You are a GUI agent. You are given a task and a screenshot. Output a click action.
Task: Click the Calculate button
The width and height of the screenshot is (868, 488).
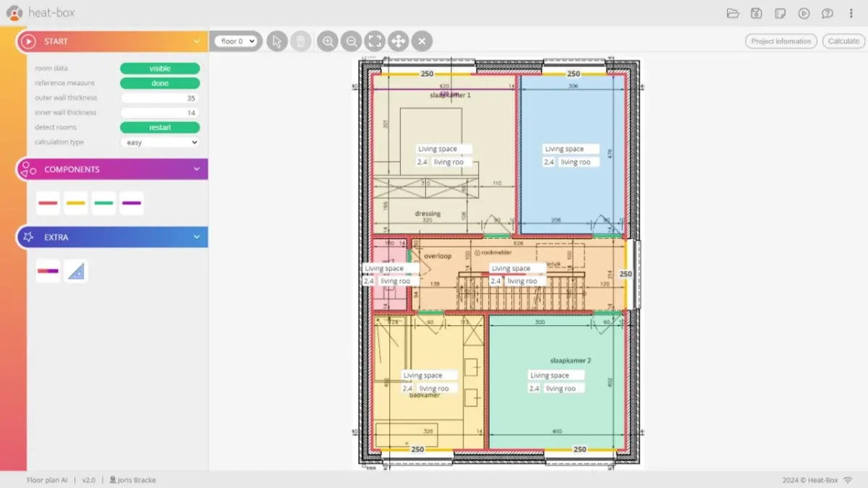point(843,41)
